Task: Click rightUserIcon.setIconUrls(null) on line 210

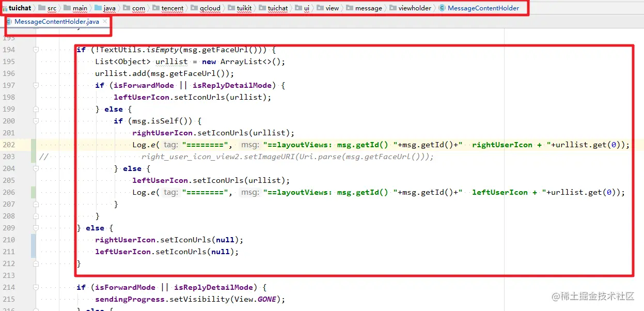Action: tap(168, 240)
